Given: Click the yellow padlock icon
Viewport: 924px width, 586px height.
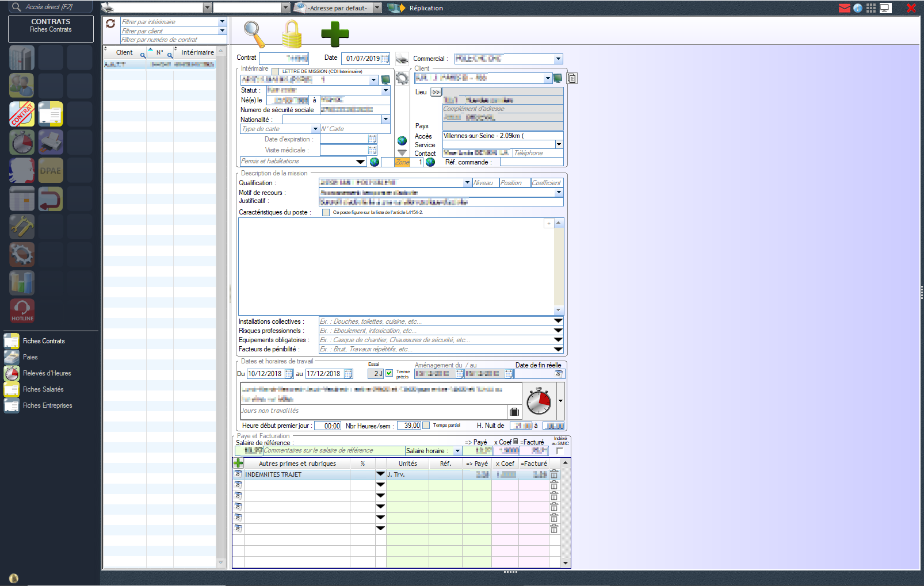Looking at the screenshot, I should click(292, 34).
